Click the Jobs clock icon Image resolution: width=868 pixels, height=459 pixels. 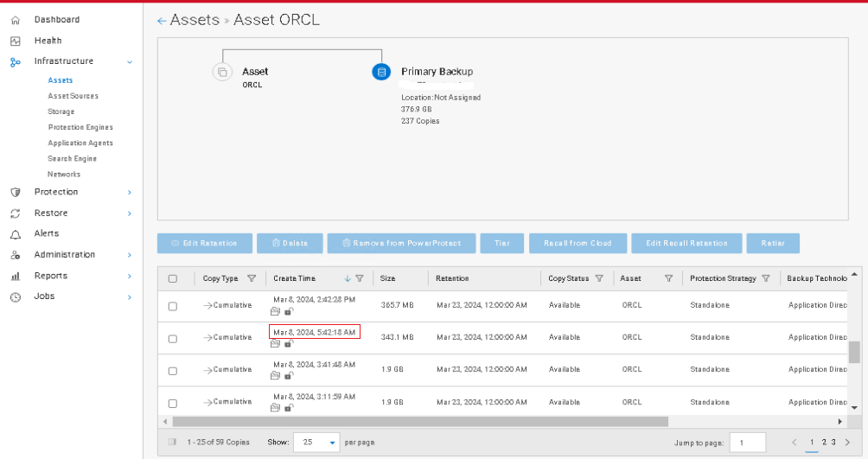click(x=15, y=296)
